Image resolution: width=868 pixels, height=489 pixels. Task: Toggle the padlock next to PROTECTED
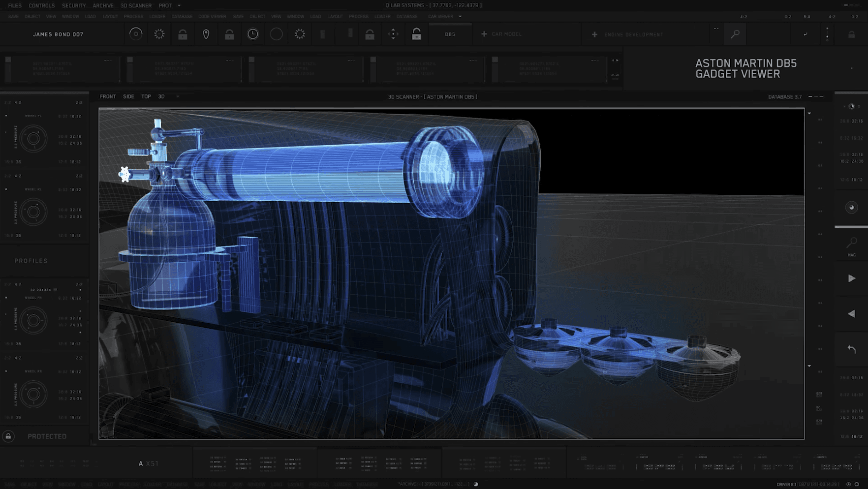[x=8, y=436]
